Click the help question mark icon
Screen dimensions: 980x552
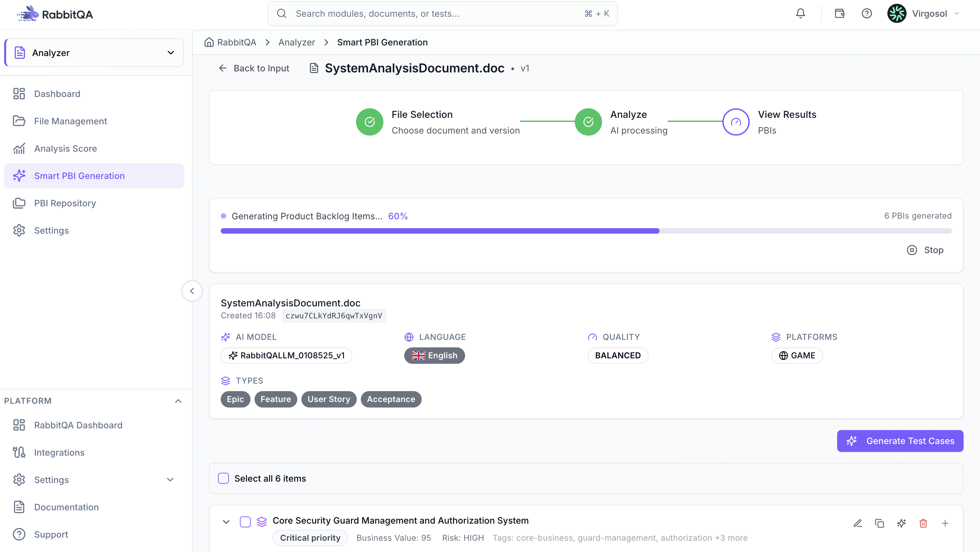867,14
